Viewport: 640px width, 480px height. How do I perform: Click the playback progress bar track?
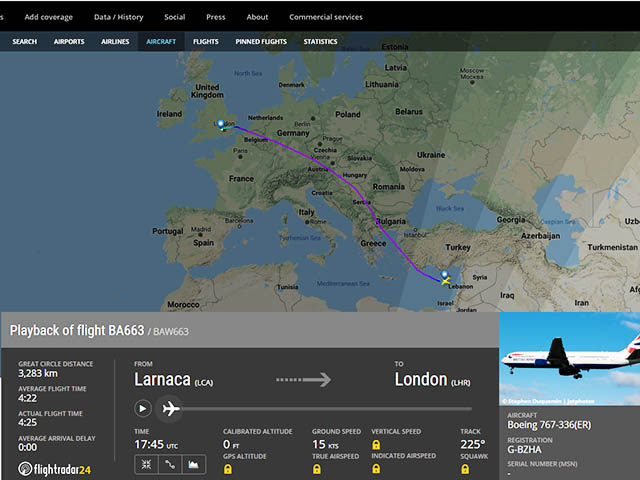327,409
